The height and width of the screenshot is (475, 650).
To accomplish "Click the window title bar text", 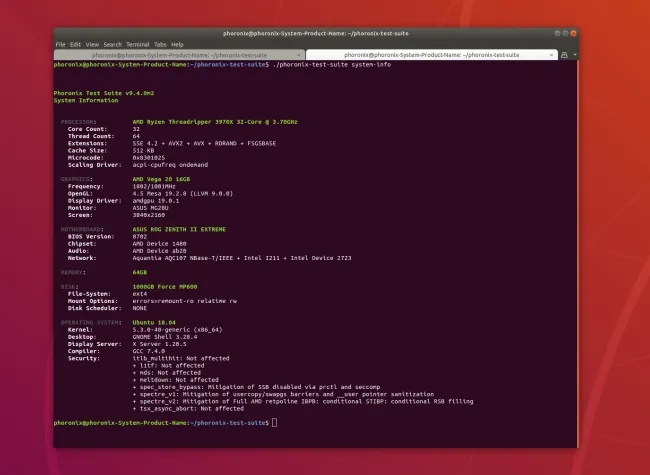I will point(315,33).
